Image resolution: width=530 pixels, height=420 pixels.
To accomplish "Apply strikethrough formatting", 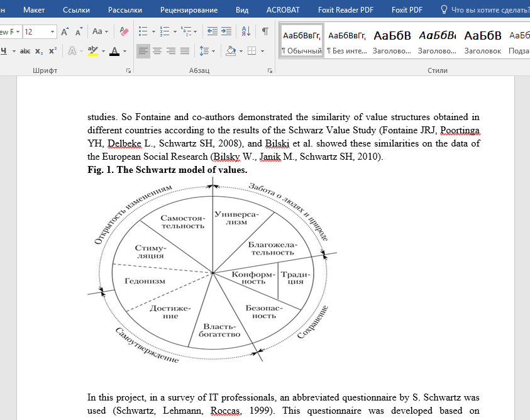I will (25, 51).
